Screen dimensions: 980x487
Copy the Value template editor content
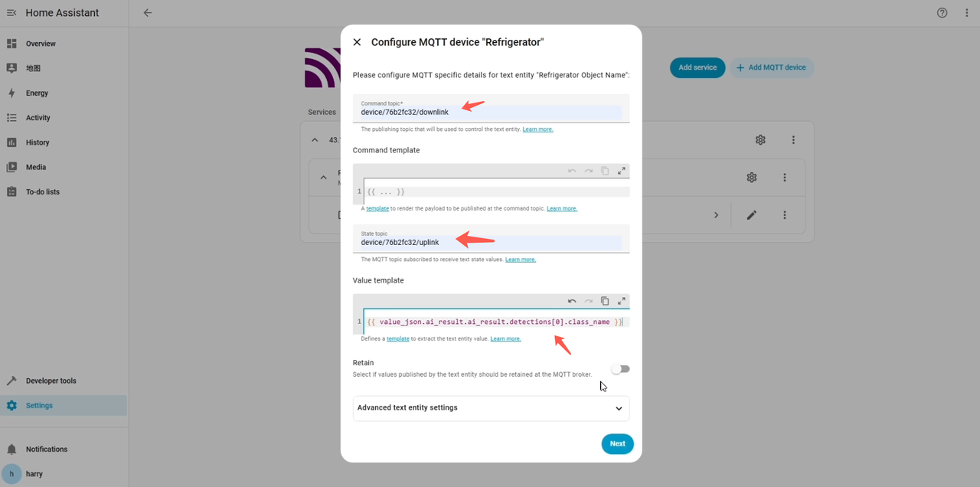[605, 301]
